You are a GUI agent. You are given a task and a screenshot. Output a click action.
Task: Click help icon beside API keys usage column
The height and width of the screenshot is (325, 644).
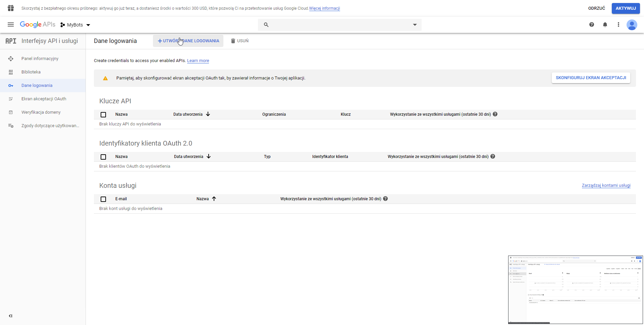click(495, 114)
